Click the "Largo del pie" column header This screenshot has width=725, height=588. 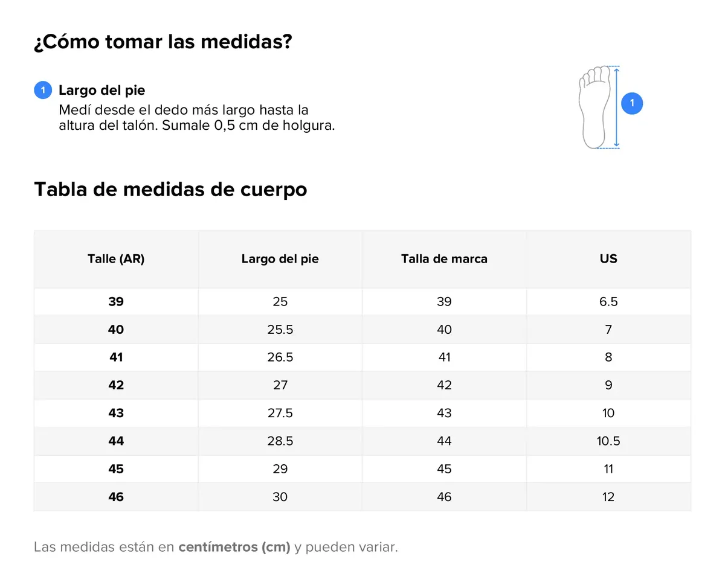tap(280, 259)
